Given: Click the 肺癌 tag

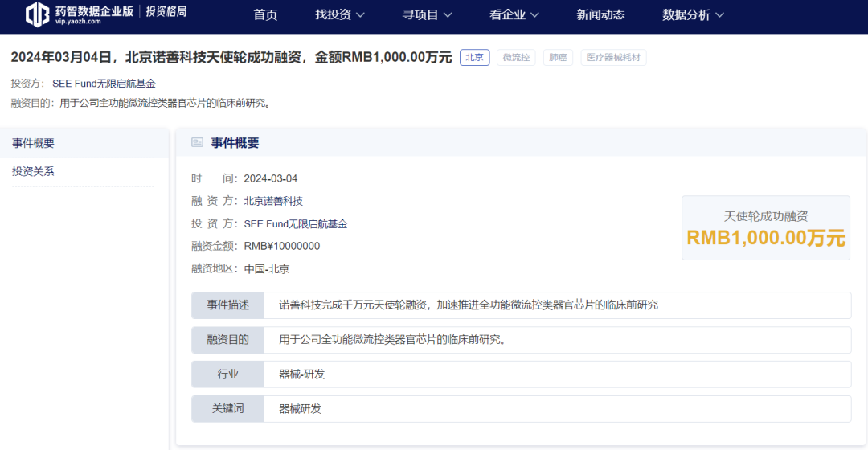Looking at the screenshot, I should pos(558,58).
